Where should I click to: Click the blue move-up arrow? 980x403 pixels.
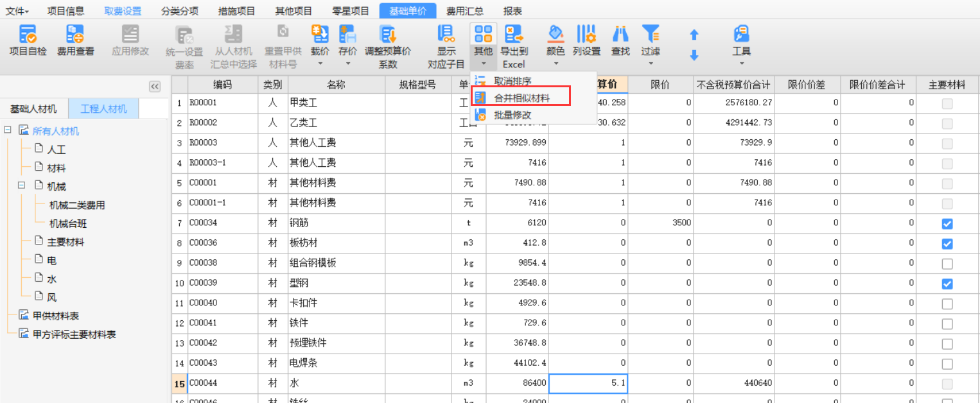[694, 35]
